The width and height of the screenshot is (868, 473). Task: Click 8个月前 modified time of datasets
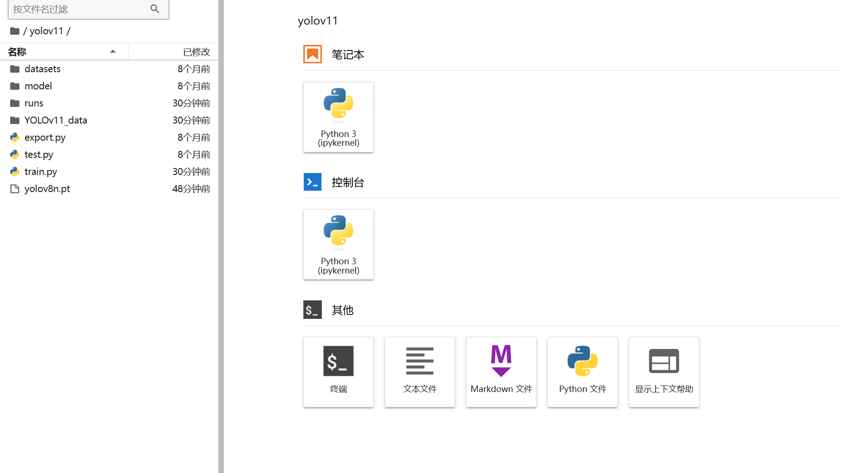click(x=194, y=69)
